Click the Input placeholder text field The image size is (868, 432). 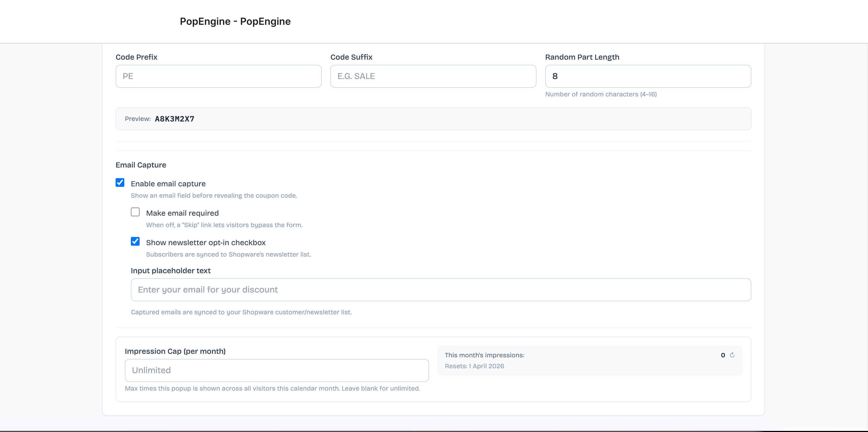coord(440,290)
